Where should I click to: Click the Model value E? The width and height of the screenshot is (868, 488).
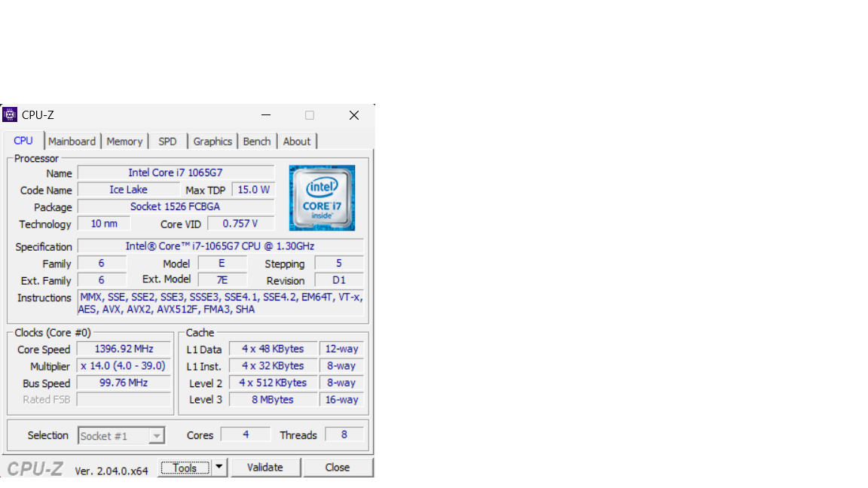(x=222, y=264)
